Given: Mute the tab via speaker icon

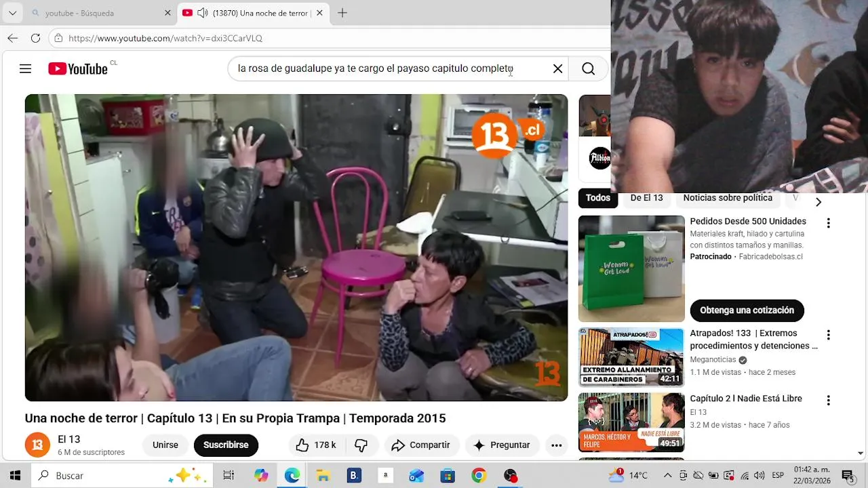Looking at the screenshot, I should click(202, 13).
